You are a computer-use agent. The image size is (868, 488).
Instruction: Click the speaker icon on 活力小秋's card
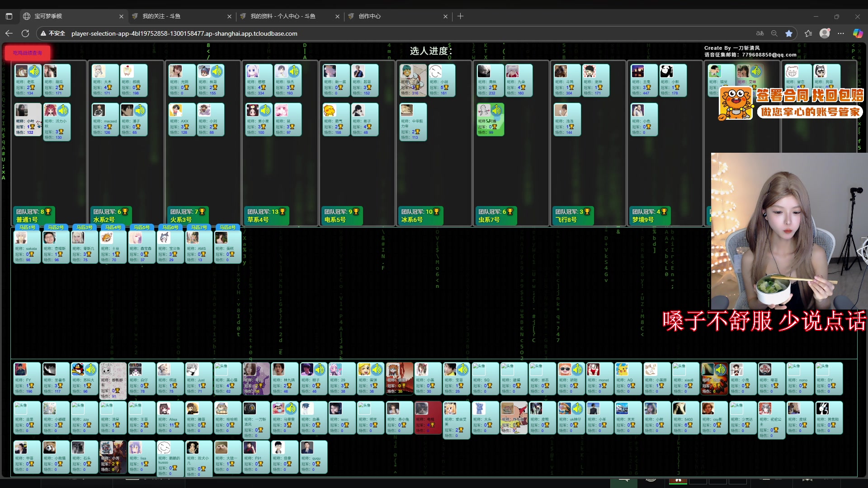(63, 110)
